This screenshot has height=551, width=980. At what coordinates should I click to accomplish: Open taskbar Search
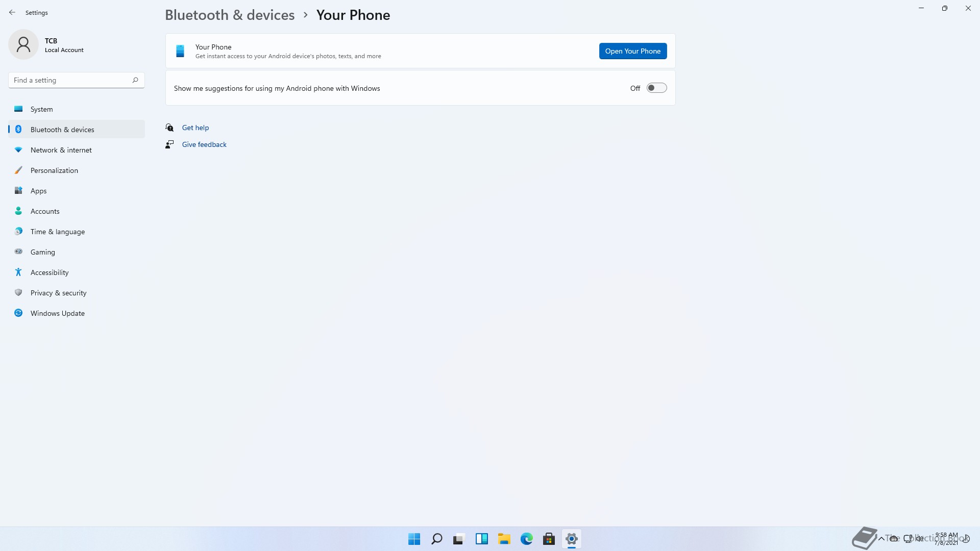point(436,539)
